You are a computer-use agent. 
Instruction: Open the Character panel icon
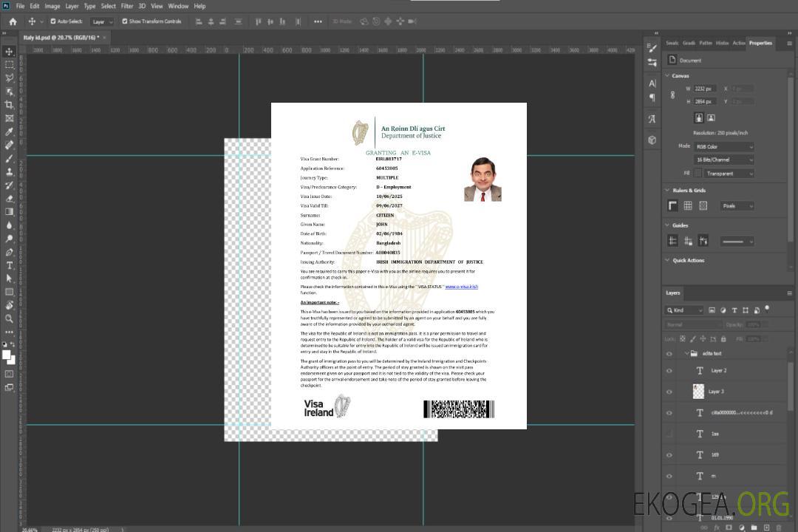(x=652, y=83)
